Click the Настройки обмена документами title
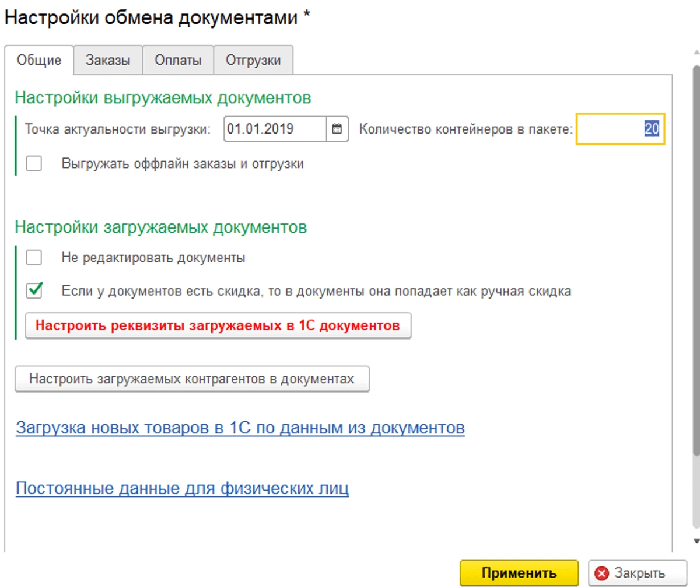Screen dimensions: 700x588 coord(157,17)
